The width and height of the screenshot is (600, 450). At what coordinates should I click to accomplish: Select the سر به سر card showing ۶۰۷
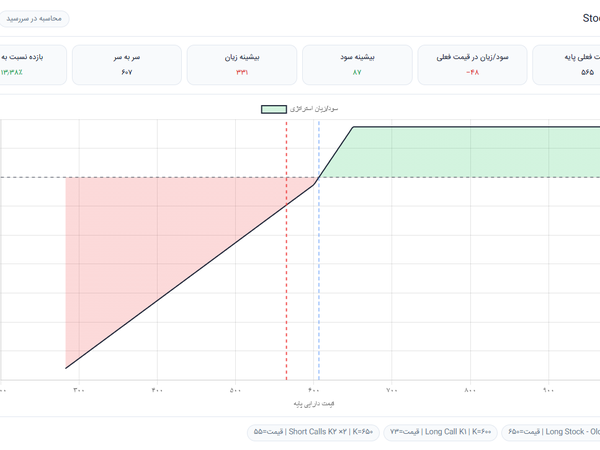point(127,65)
